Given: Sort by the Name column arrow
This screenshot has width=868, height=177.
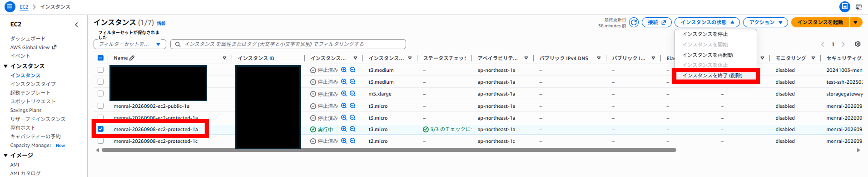Looking at the screenshot, I should 224,58.
